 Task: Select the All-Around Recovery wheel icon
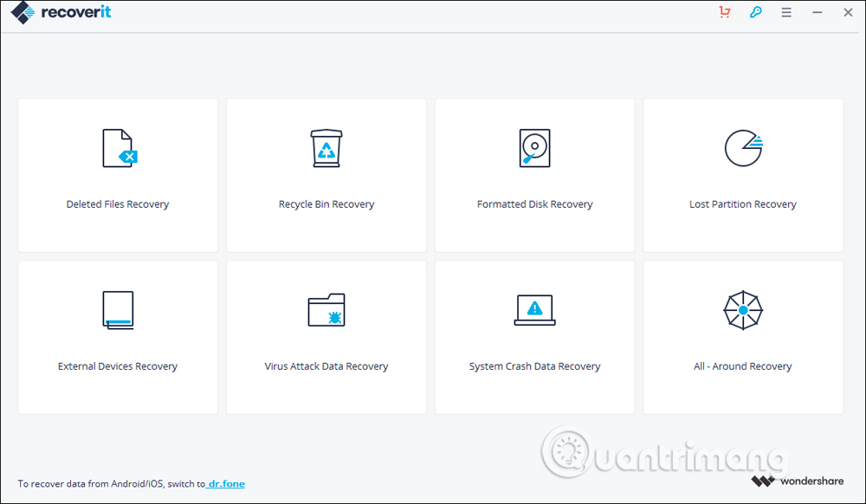743,309
